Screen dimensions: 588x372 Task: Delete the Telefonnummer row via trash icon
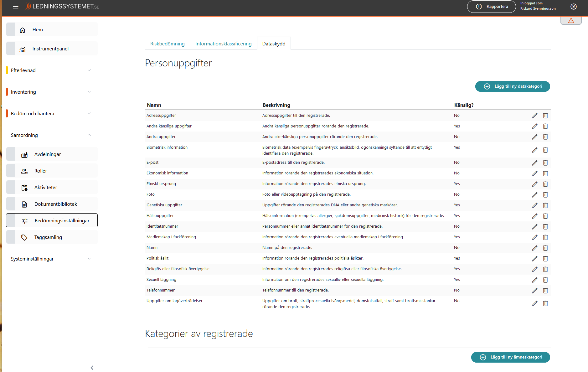(x=545, y=291)
